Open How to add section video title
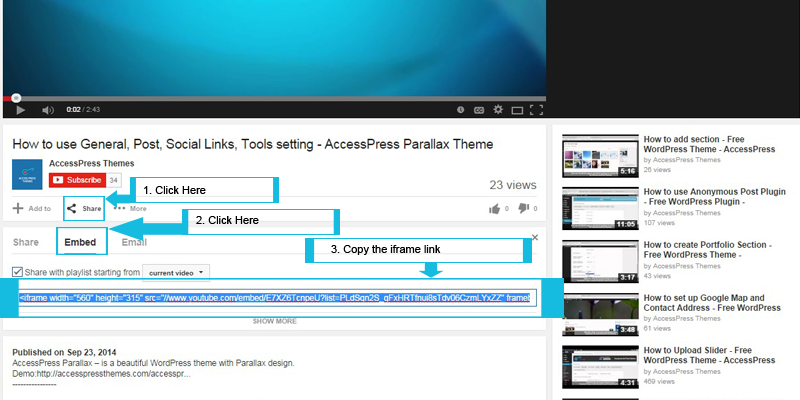 coord(709,144)
